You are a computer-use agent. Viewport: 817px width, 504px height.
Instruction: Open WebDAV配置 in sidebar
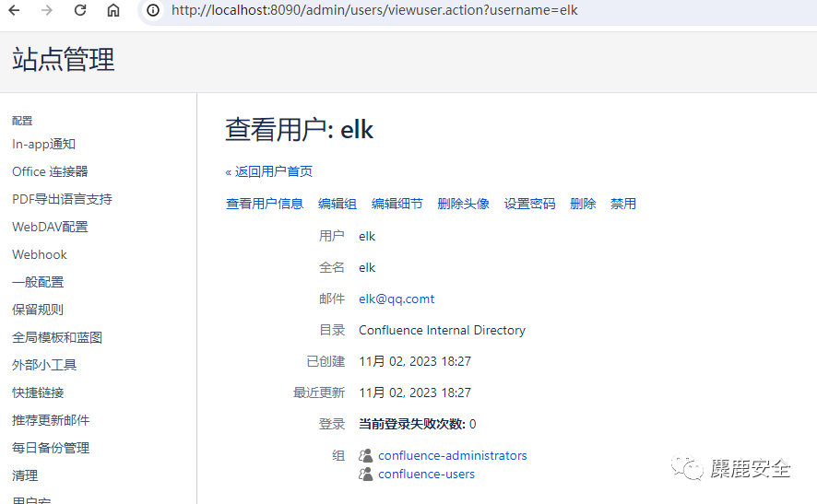50,227
